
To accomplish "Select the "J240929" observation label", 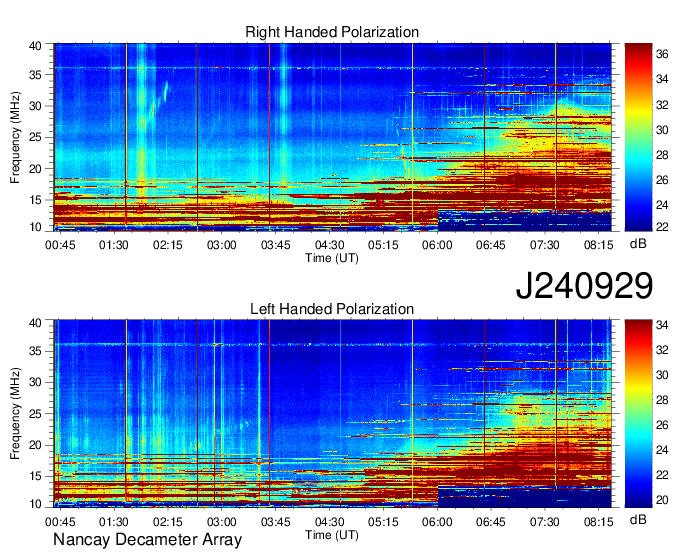I will coord(584,285).
